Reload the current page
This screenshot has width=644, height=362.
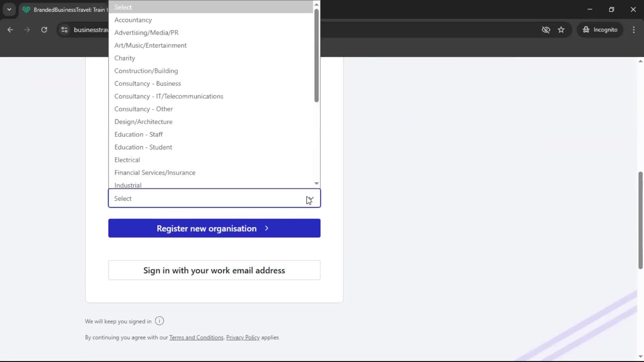point(44,29)
